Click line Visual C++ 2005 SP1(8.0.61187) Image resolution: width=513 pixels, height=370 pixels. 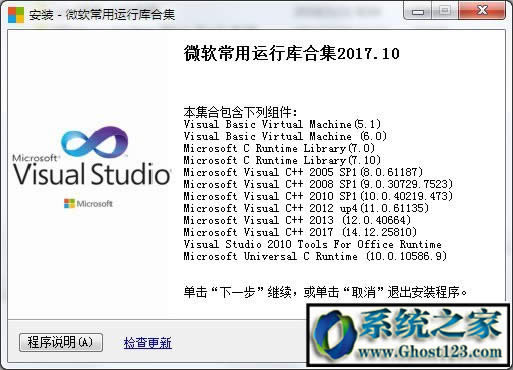(x=303, y=172)
